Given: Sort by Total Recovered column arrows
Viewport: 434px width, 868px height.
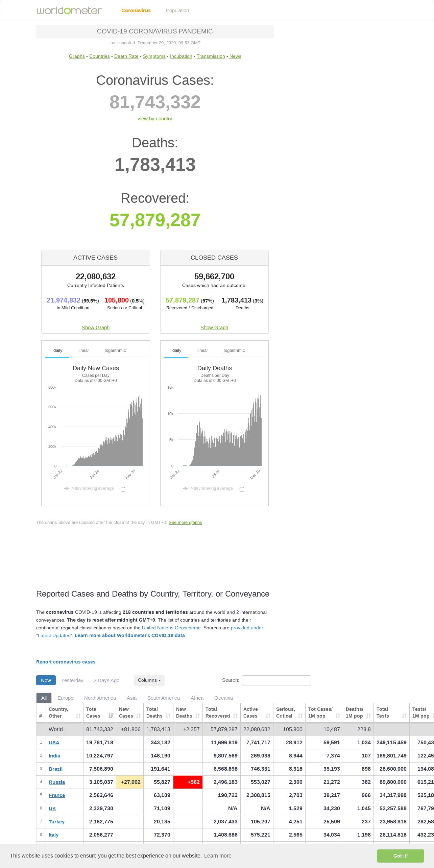Looking at the screenshot, I should (x=236, y=716).
